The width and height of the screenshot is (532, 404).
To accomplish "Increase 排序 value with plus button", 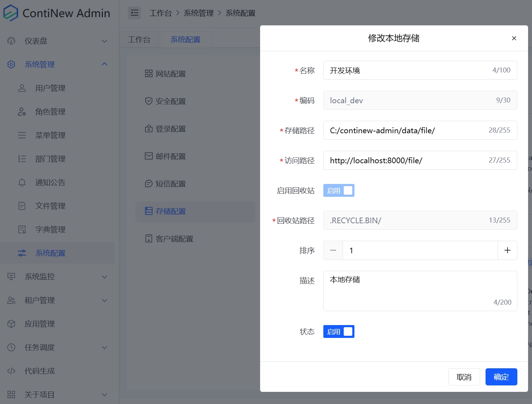I will coord(507,250).
